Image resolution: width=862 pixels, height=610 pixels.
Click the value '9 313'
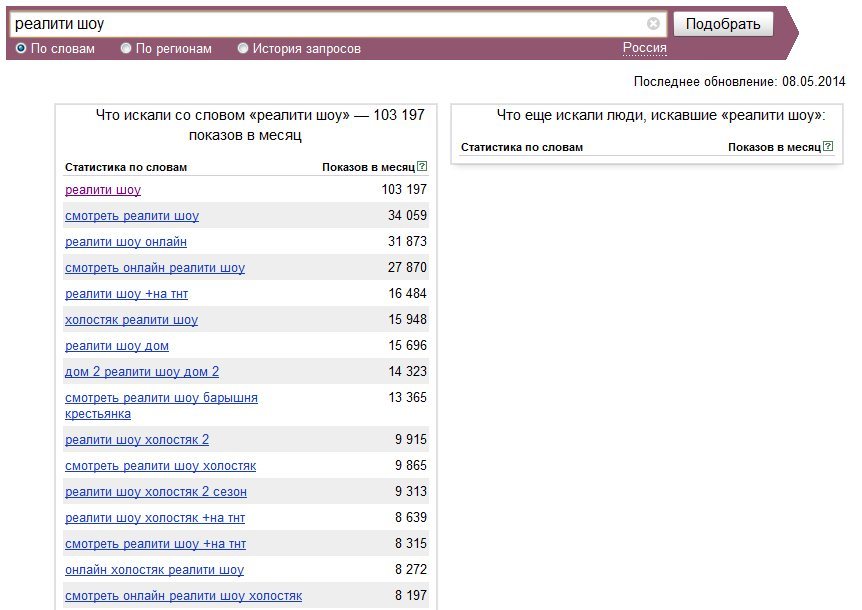click(x=411, y=491)
